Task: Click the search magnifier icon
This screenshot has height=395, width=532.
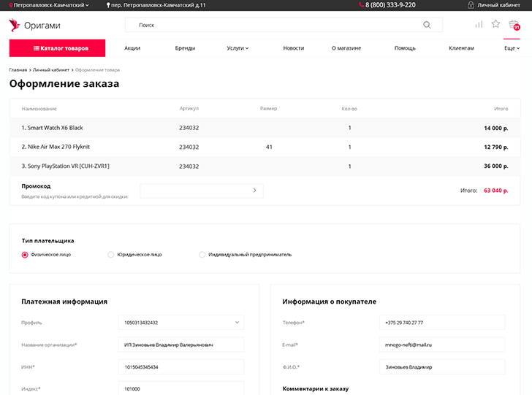Action: click(427, 25)
